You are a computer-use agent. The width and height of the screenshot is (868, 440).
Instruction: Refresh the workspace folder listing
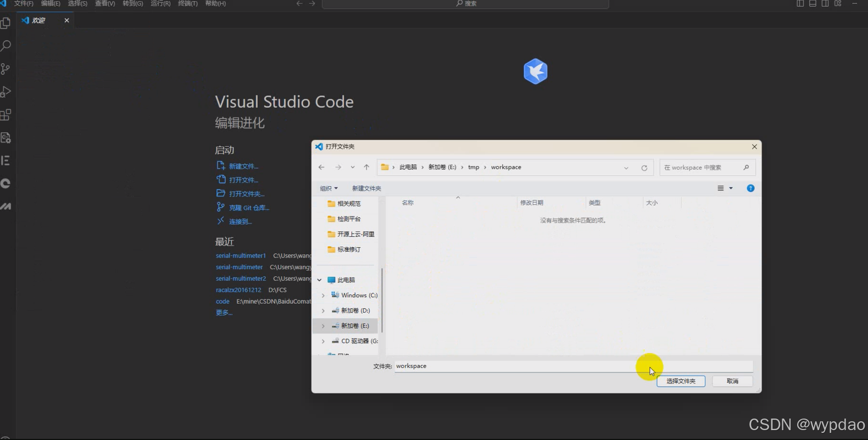644,168
